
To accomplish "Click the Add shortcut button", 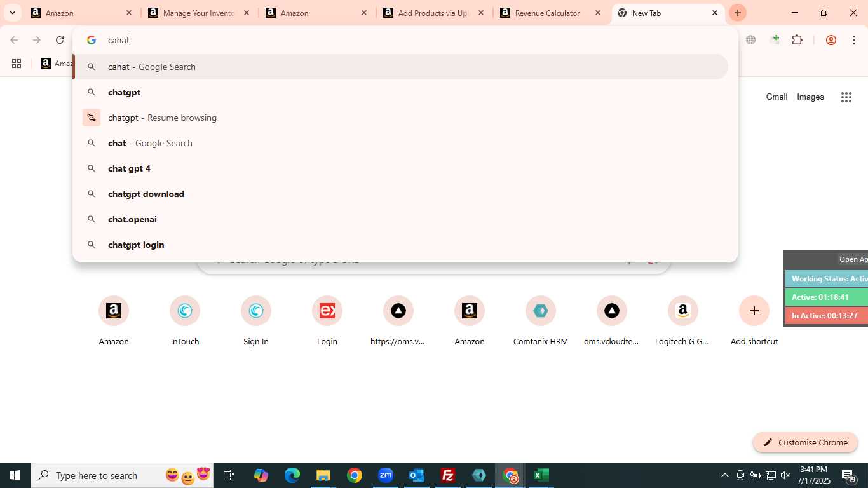I will tap(754, 322).
